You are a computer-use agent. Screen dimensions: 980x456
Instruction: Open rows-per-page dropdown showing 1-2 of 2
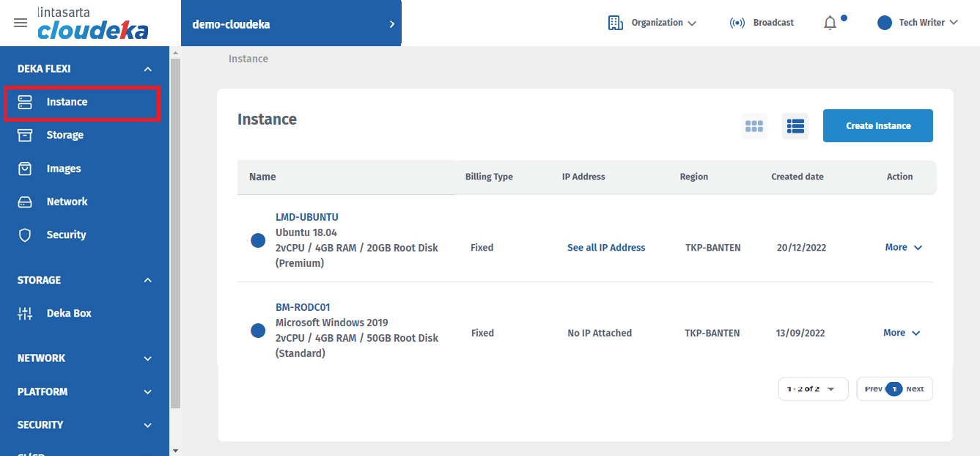point(812,389)
